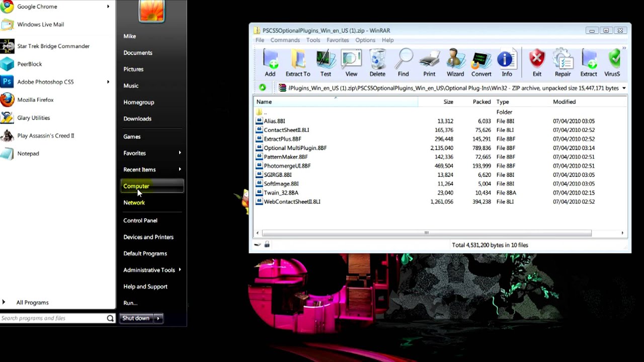Click the Delete trash icon
Screen dimensions: 644x362
[377, 63]
